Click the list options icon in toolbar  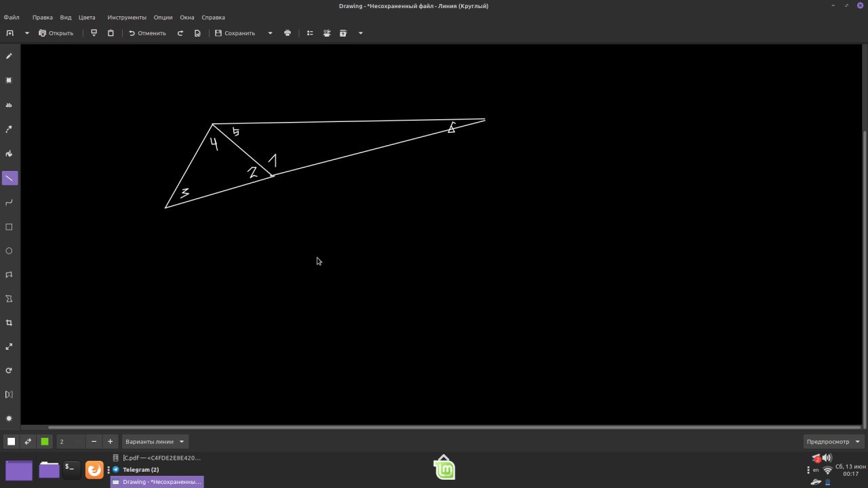tap(310, 33)
